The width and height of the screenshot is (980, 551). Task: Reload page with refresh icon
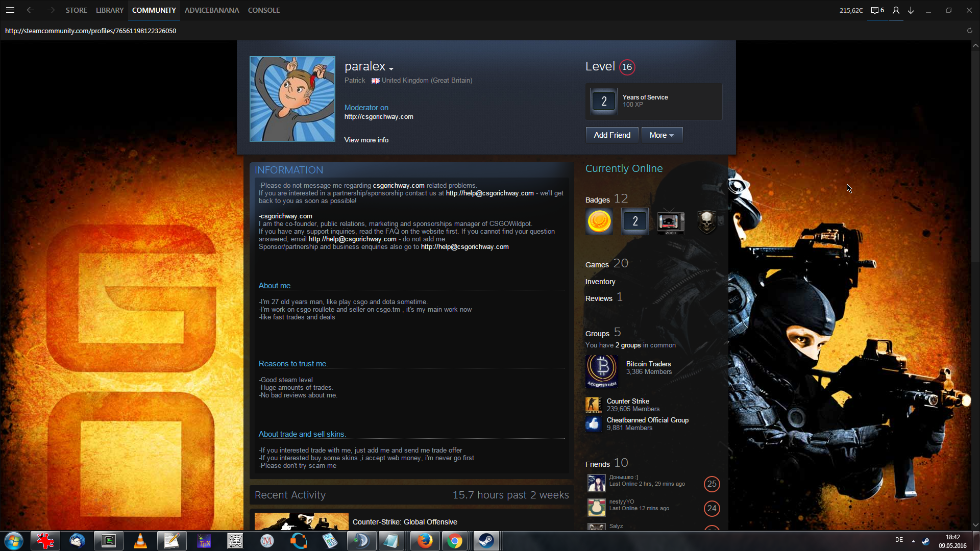pyautogui.click(x=969, y=31)
